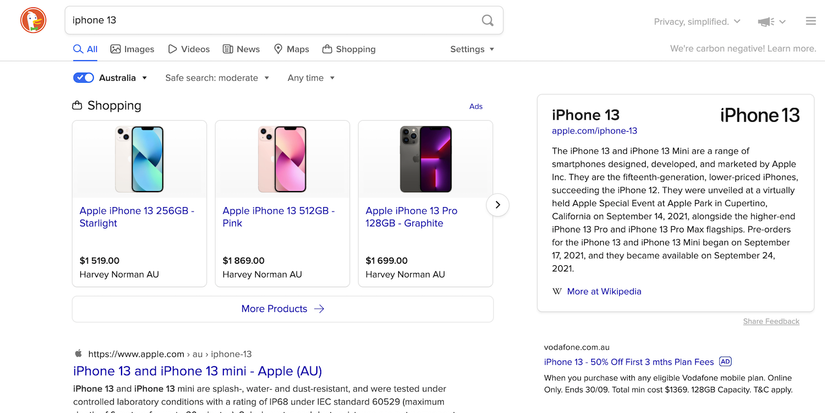
Task: Open the Maps tab
Action: pyautogui.click(x=291, y=49)
